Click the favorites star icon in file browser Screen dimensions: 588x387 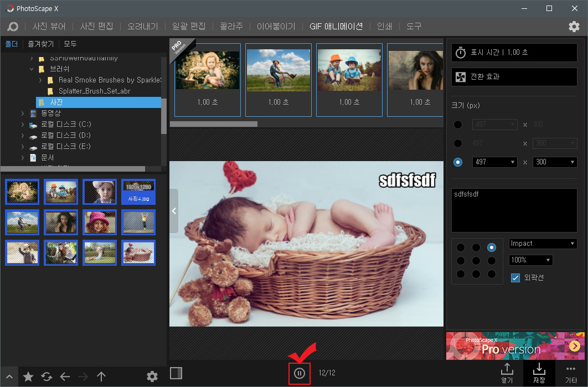[28, 376]
